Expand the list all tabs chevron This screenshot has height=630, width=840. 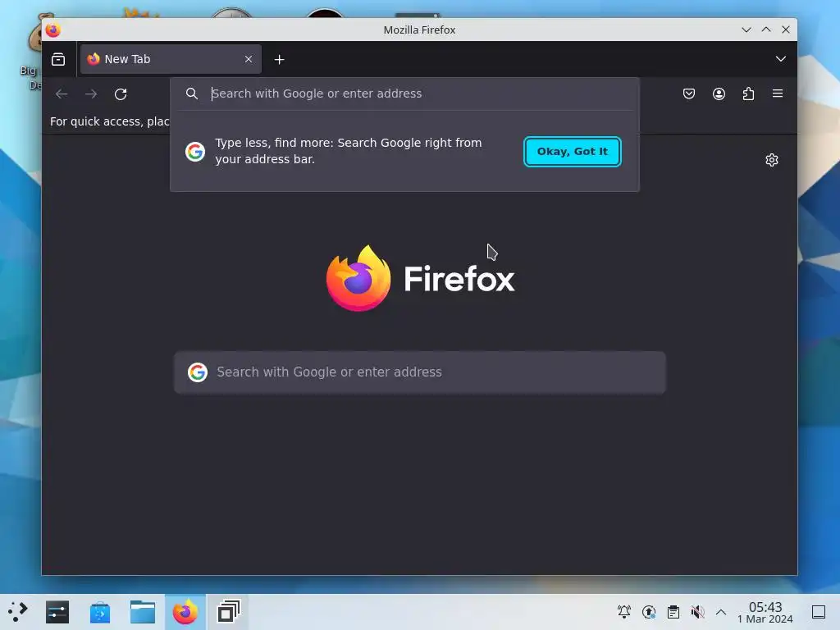tap(781, 59)
